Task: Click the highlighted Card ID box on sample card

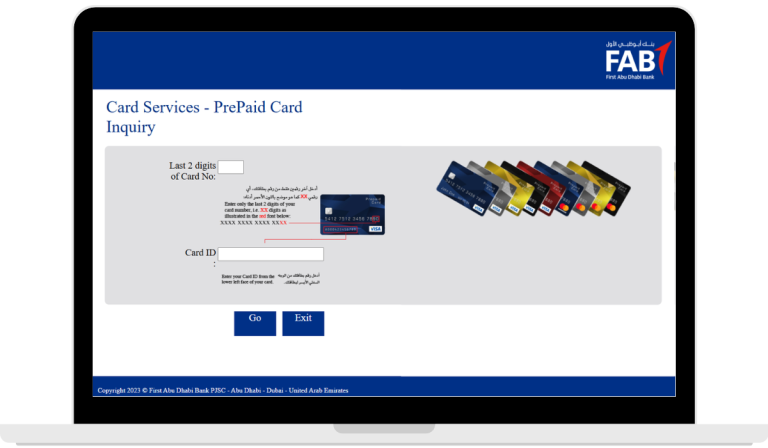Action: pos(340,229)
